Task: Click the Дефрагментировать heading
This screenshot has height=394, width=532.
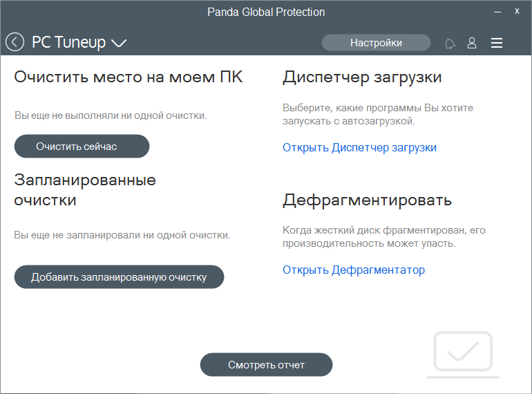Action: pyautogui.click(x=367, y=200)
